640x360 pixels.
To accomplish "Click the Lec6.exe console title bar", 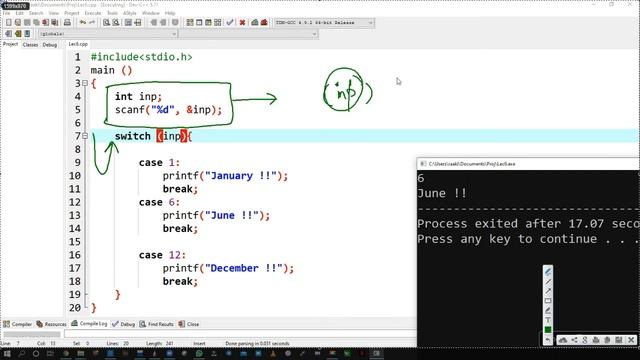I will point(528,164).
